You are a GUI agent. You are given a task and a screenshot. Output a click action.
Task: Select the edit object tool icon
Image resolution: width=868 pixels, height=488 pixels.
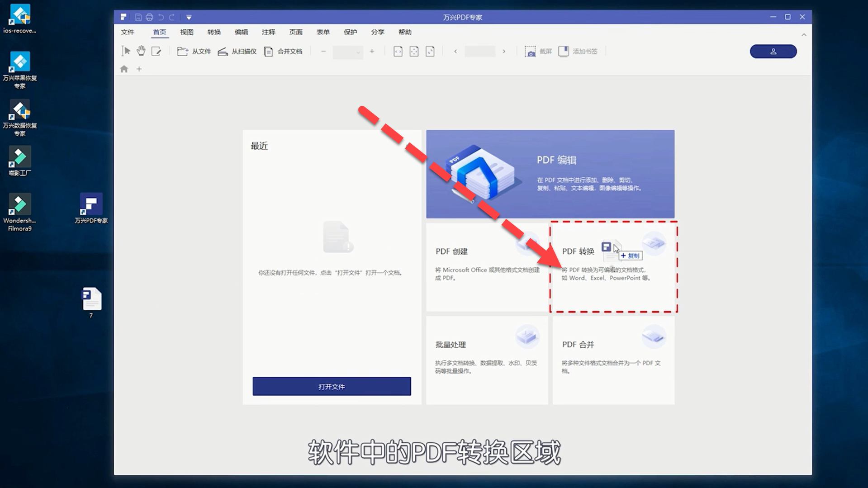coord(156,51)
